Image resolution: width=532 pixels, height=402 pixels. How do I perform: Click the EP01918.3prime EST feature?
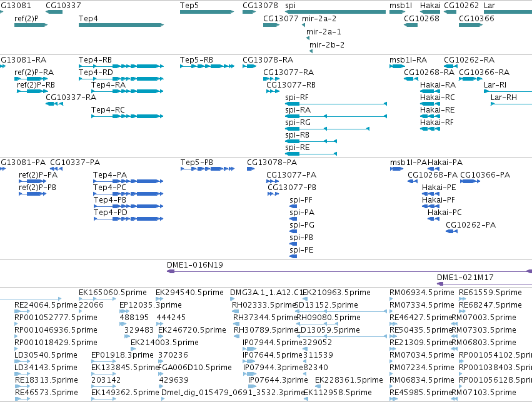click(104, 361)
